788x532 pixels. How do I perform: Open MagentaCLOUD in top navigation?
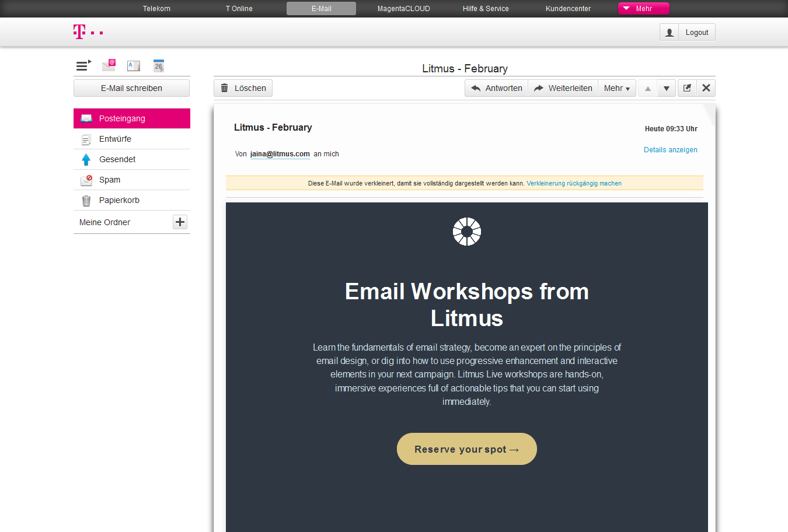click(404, 9)
